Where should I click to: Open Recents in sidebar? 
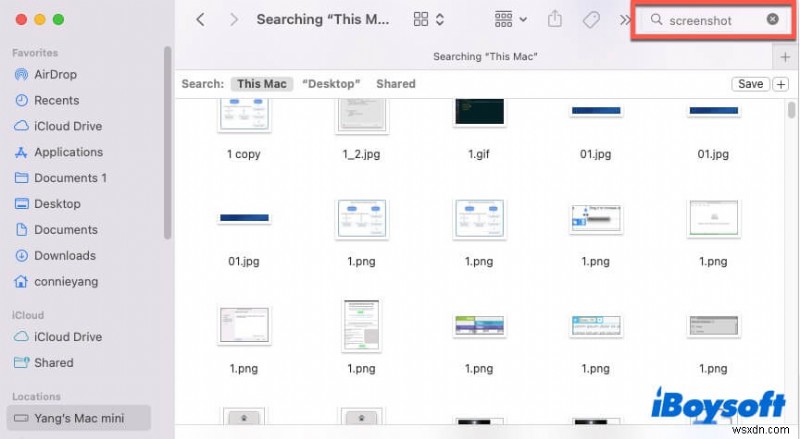pyautogui.click(x=46, y=100)
